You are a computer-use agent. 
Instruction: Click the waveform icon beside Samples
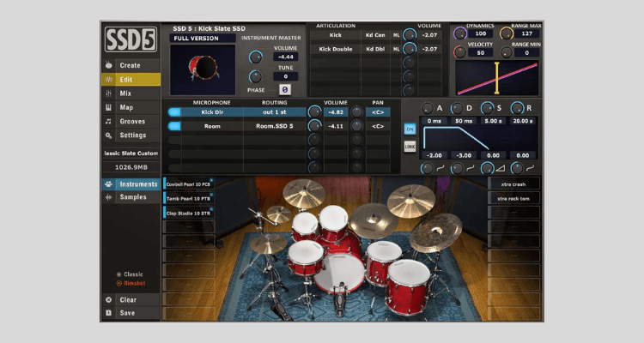[108, 197]
